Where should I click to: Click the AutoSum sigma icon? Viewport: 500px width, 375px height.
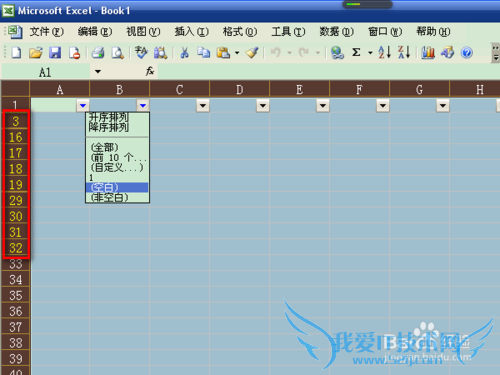tap(356, 53)
